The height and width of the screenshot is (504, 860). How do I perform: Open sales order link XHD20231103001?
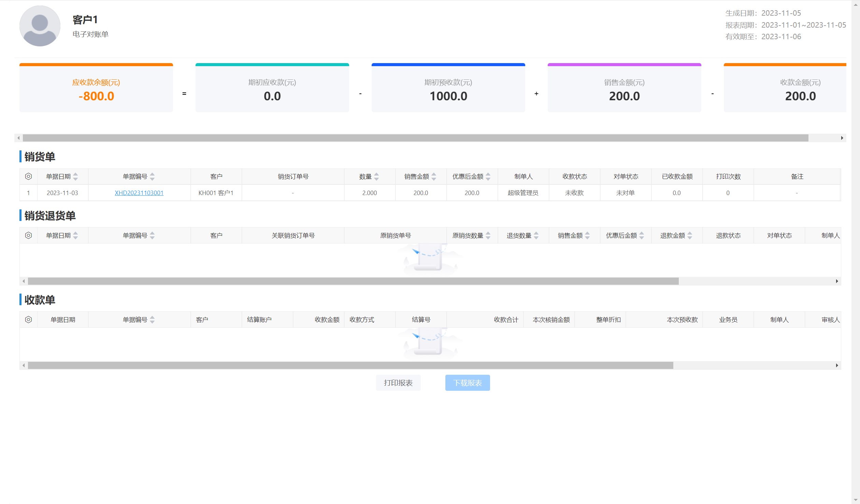tap(139, 193)
